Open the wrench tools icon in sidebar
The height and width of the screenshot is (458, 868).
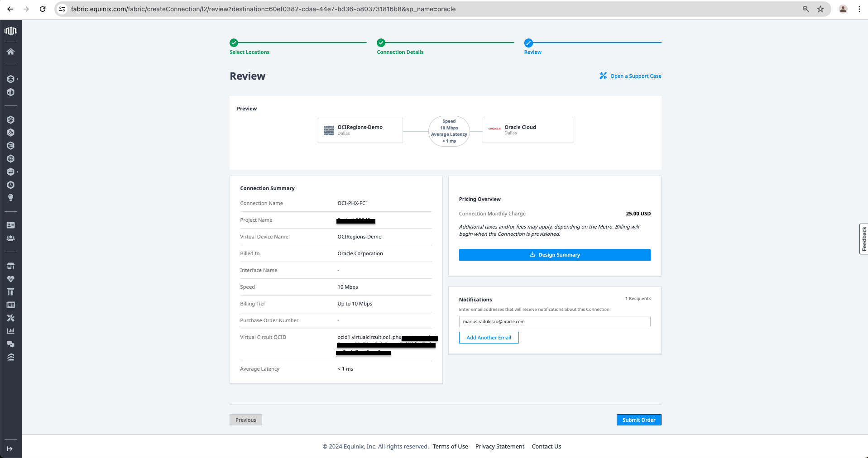(10, 318)
